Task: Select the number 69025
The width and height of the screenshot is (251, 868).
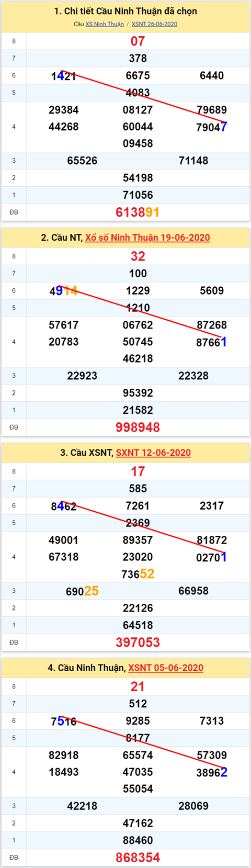Action: pos(82,591)
